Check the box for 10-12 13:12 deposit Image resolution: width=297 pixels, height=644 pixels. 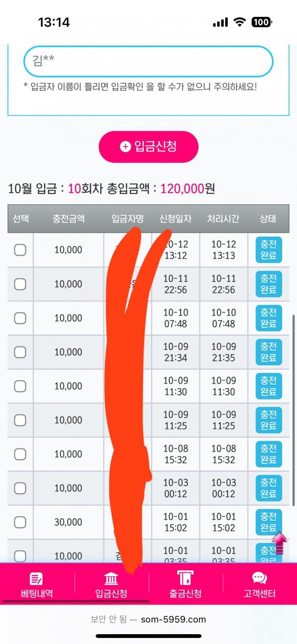pyautogui.click(x=20, y=250)
